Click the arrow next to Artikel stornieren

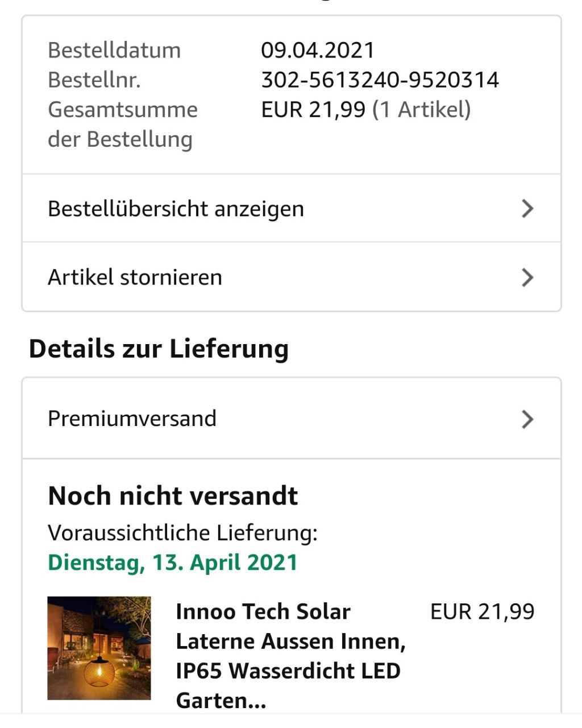point(527,278)
